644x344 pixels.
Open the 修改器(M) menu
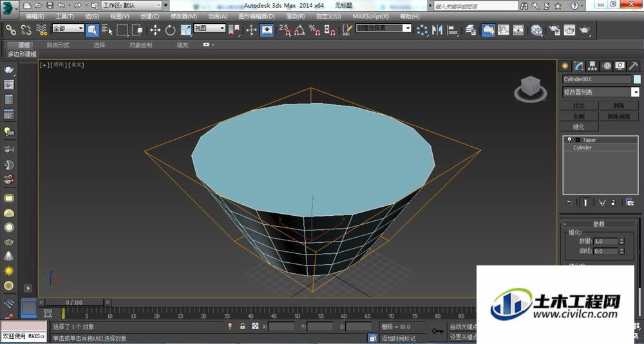(x=184, y=16)
